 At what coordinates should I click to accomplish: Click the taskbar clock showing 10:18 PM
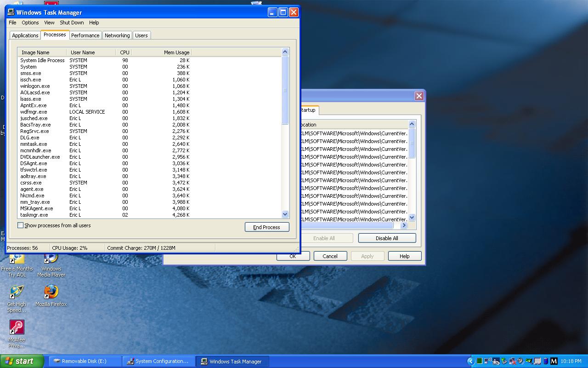(x=571, y=361)
